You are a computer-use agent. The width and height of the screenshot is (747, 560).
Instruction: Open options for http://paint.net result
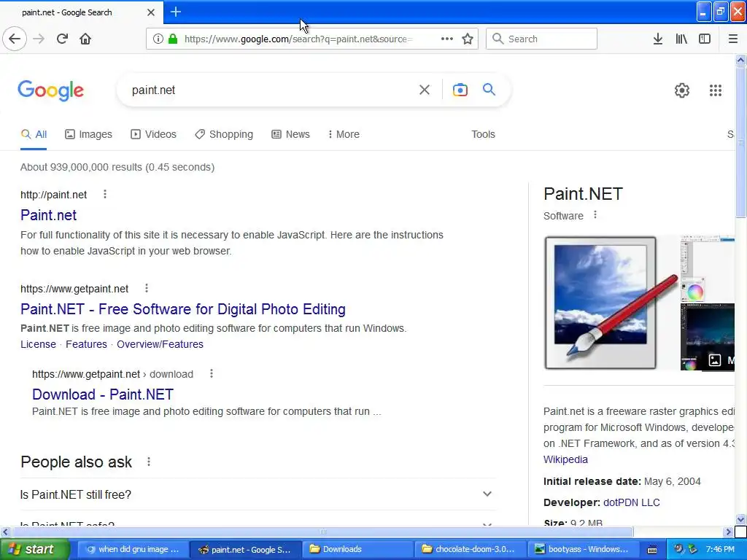coord(105,194)
